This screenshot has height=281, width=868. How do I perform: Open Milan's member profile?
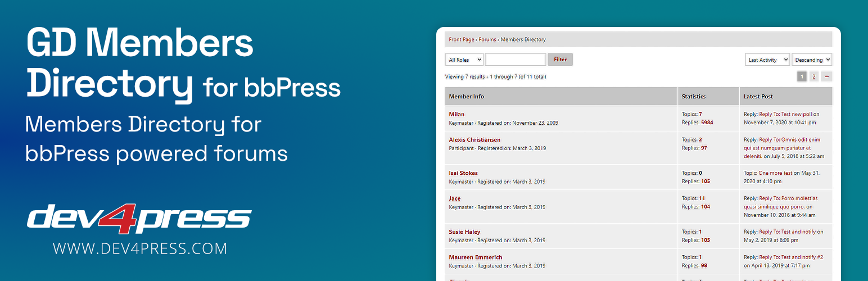(456, 114)
